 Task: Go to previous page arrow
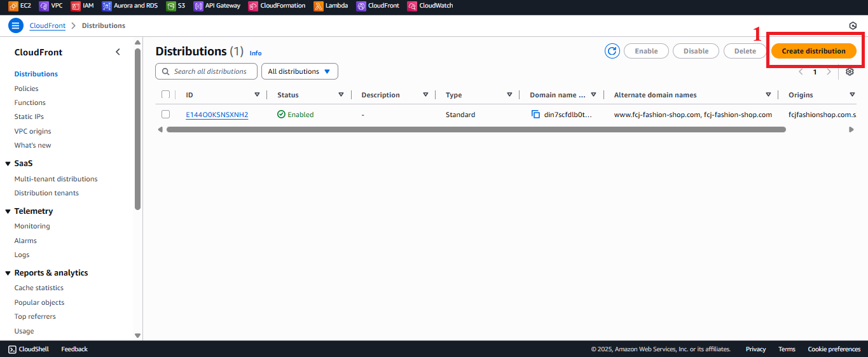[x=801, y=72]
